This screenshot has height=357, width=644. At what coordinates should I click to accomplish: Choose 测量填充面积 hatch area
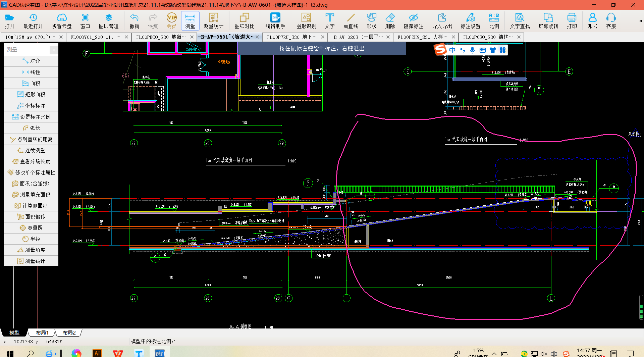(x=31, y=195)
